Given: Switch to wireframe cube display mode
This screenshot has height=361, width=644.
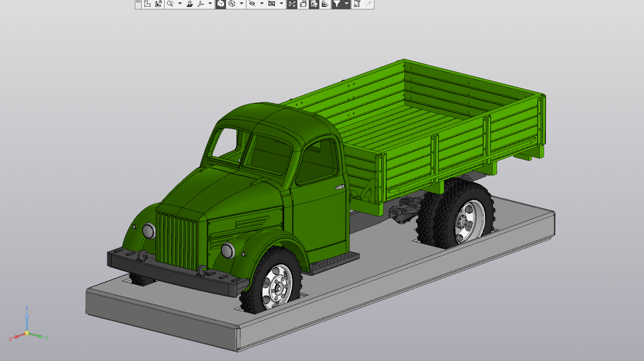Looking at the screenshot, I should [x=232, y=4].
